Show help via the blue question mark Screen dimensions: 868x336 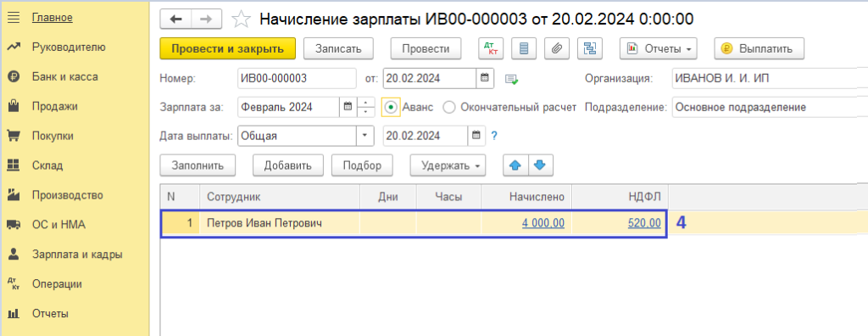coord(495,136)
